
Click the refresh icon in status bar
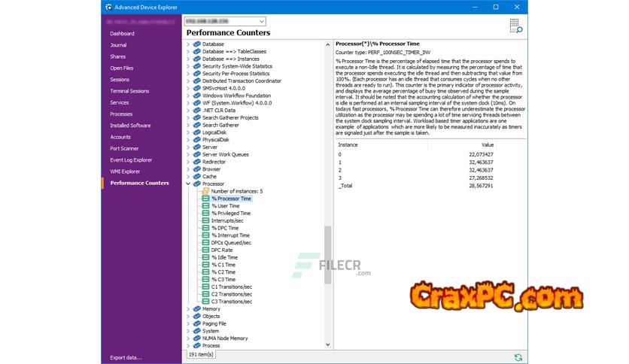[518, 356]
